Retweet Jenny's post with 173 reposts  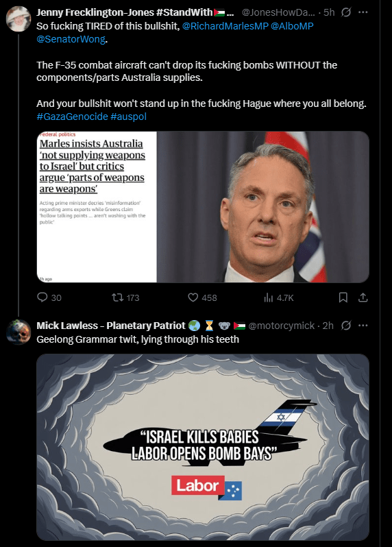[117, 297]
